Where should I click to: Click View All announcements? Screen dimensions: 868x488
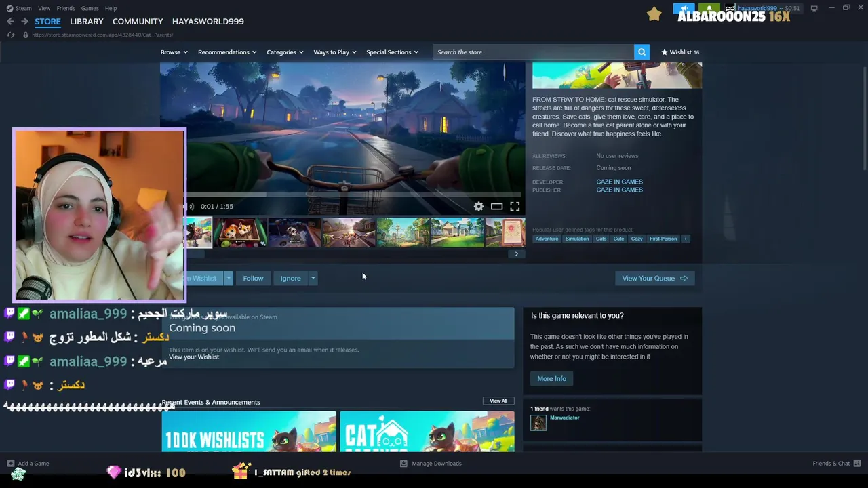498,401
